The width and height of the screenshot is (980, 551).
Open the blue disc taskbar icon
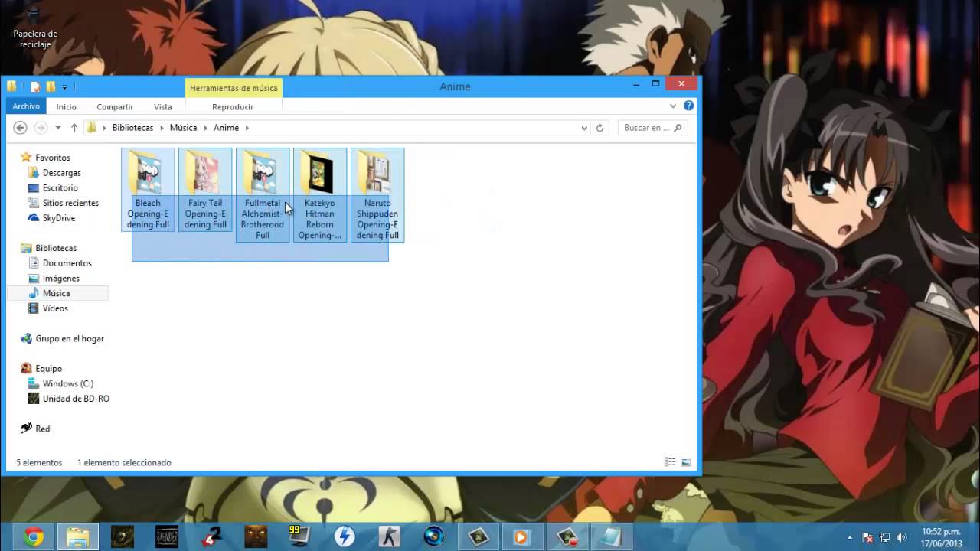(x=433, y=537)
